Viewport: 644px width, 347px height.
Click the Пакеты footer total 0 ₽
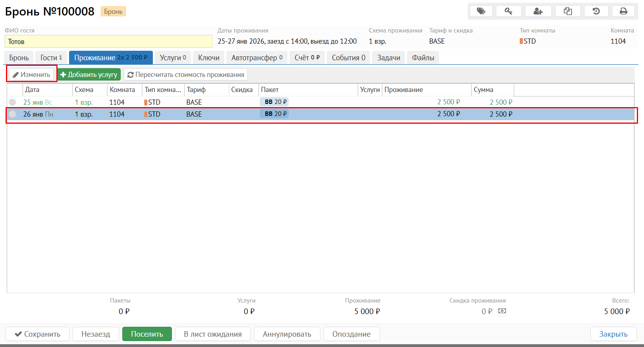[x=124, y=311]
